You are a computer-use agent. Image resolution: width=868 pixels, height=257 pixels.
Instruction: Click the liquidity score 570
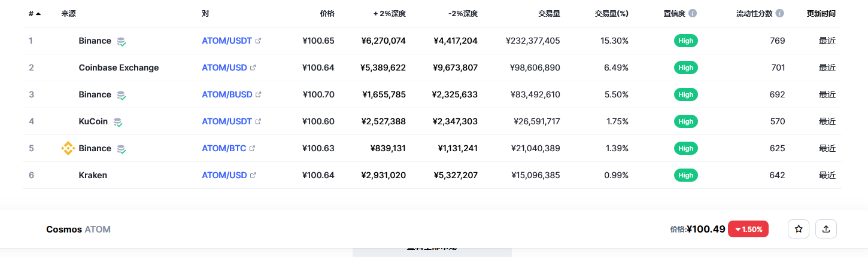point(778,121)
